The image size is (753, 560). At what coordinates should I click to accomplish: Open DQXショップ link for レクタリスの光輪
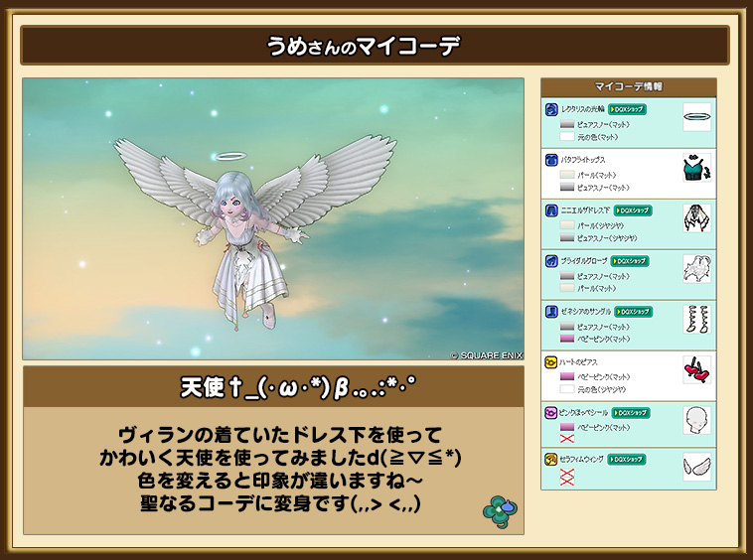(627, 109)
